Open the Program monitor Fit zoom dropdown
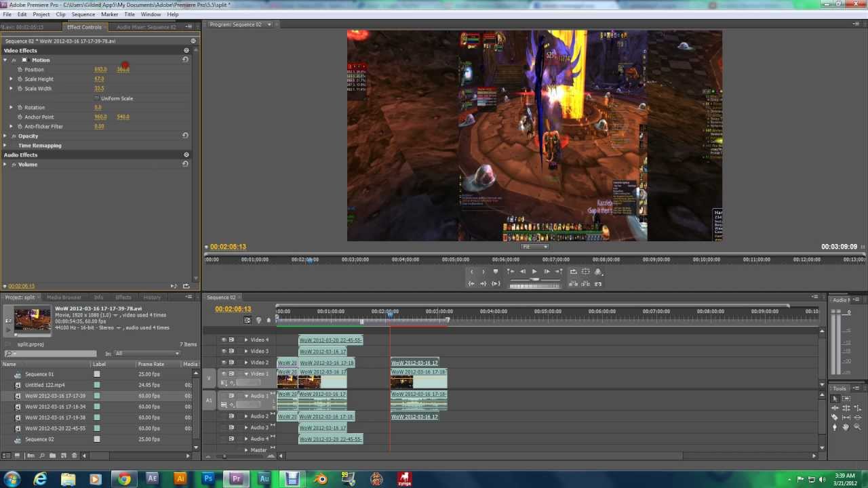 point(535,247)
